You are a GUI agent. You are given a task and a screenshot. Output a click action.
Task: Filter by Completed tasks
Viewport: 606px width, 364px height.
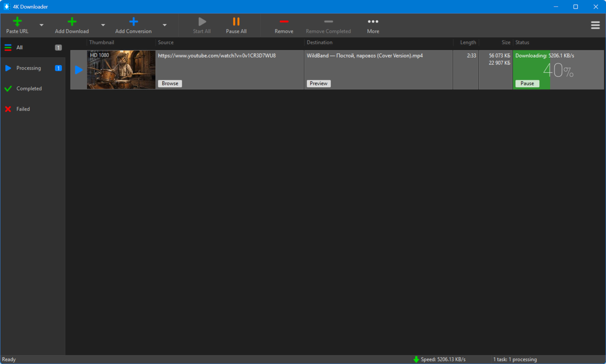pos(33,89)
